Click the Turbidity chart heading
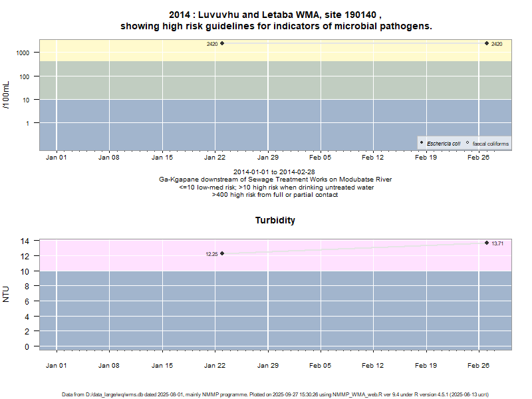Viewport: 532px width, 399px height. (275, 220)
